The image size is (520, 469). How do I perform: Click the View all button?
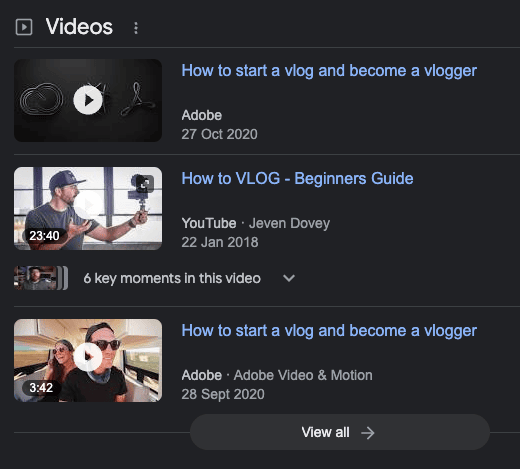click(x=340, y=432)
